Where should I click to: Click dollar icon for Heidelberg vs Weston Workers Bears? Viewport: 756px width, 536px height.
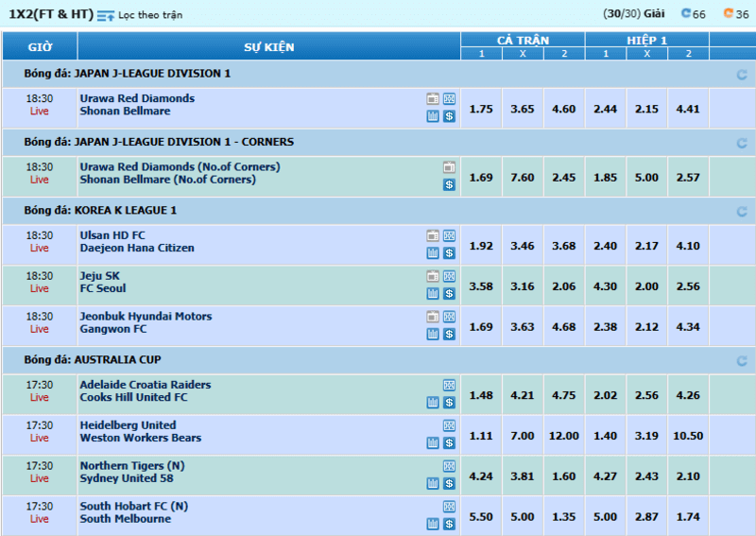[x=450, y=443]
